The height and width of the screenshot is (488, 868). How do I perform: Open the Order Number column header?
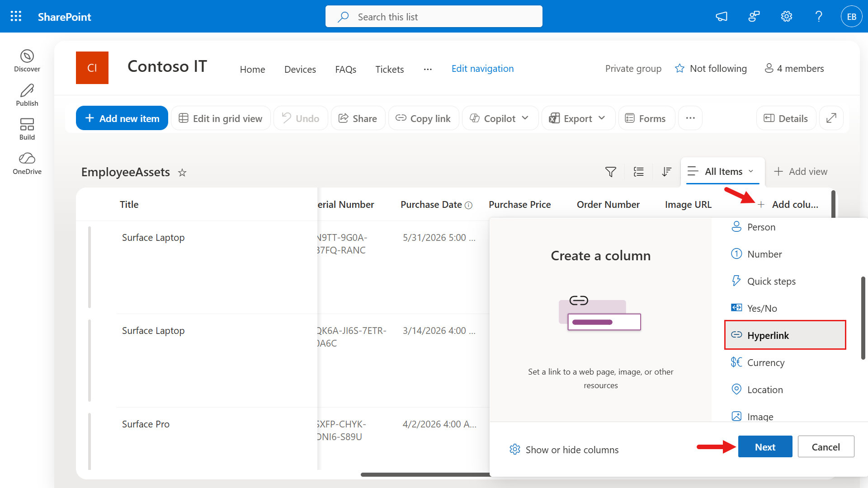608,205
